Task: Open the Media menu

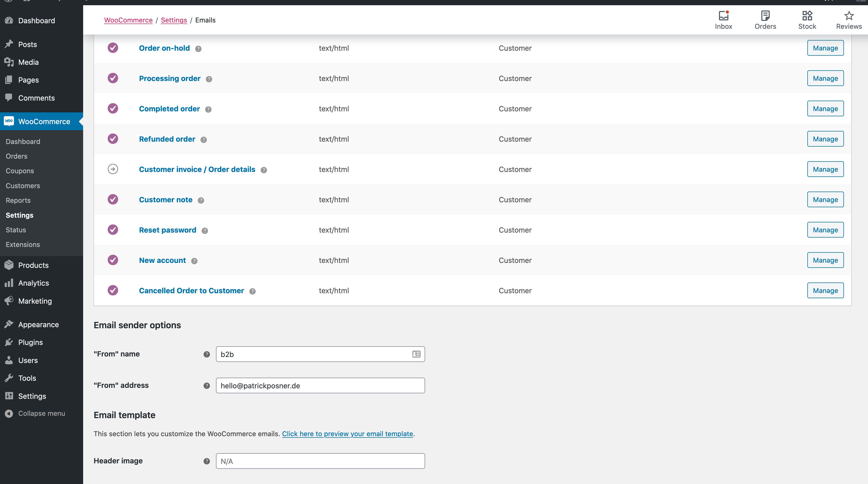Action: (42, 62)
